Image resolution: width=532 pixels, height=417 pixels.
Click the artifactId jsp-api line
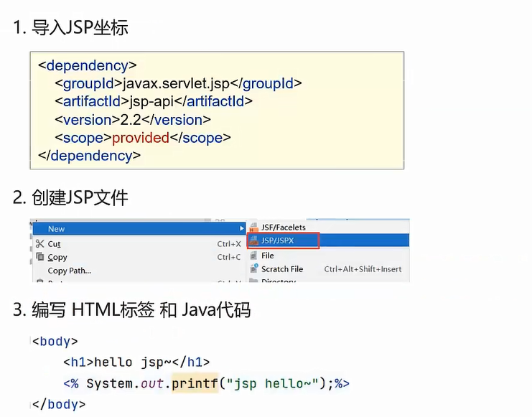click(x=154, y=101)
